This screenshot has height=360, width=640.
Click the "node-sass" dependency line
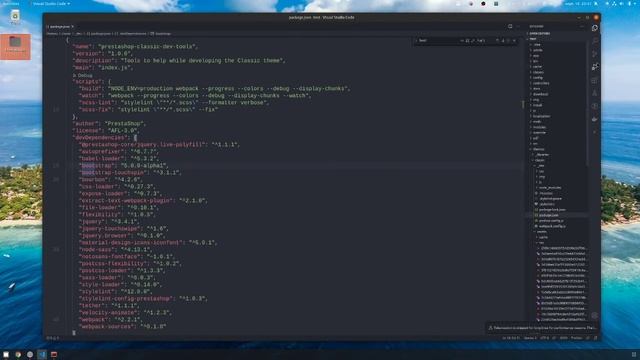click(116, 249)
